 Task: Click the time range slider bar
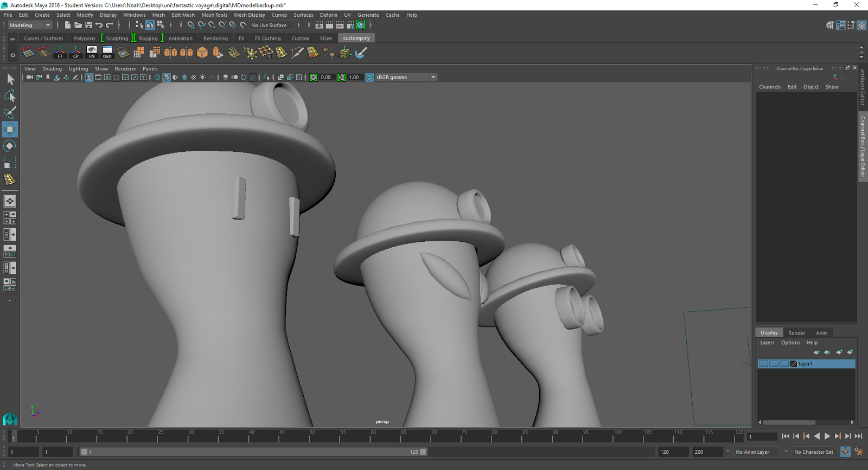pyautogui.click(x=252, y=452)
